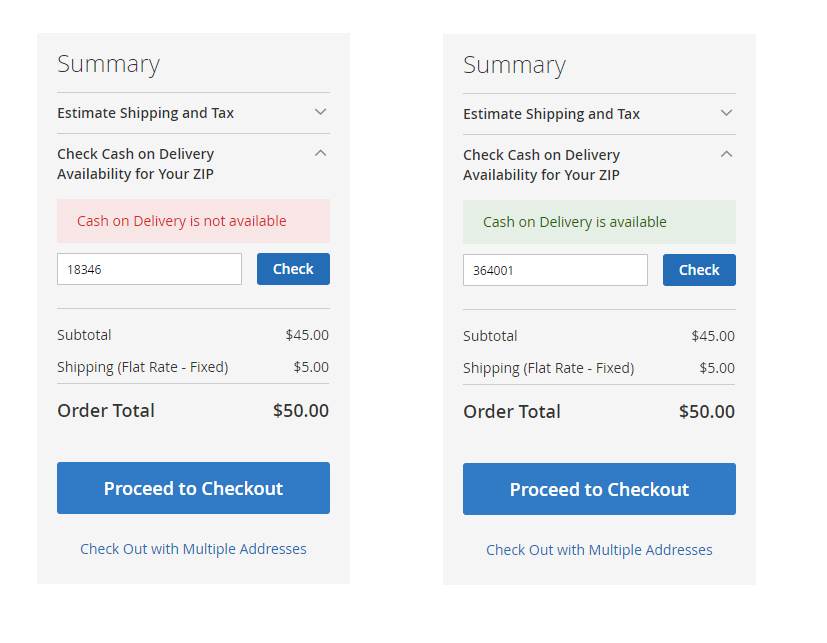Screen dimensions: 827x643
Task: Select the green 'Cash on Delivery is available' message
Action: tap(575, 222)
